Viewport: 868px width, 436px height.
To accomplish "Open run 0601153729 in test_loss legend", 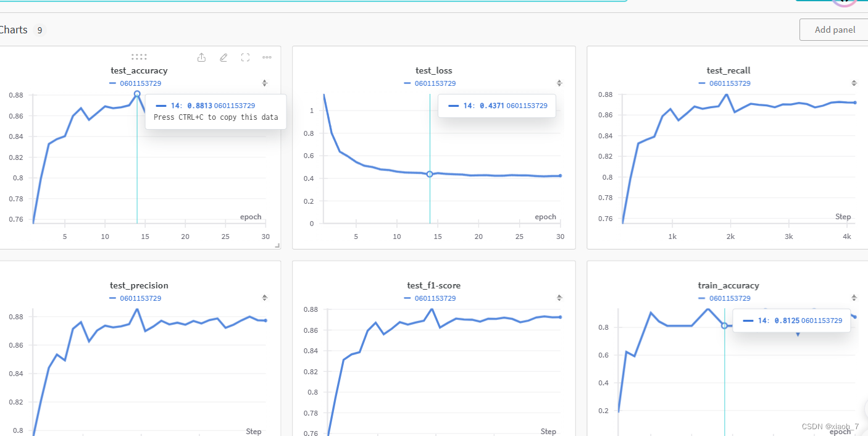I will [x=435, y=83].
